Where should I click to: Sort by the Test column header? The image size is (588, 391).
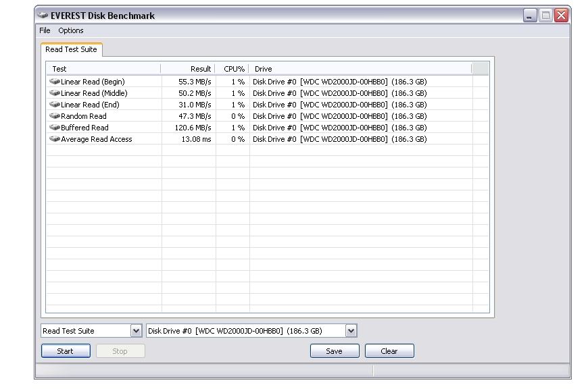point(104,69)
